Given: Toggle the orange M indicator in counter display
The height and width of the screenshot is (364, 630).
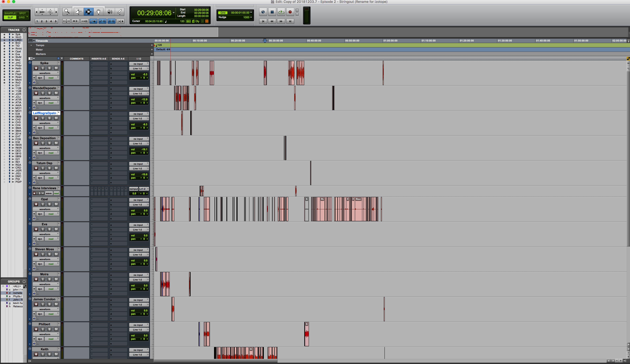Looking at the screenshot, I should (207, 21).
